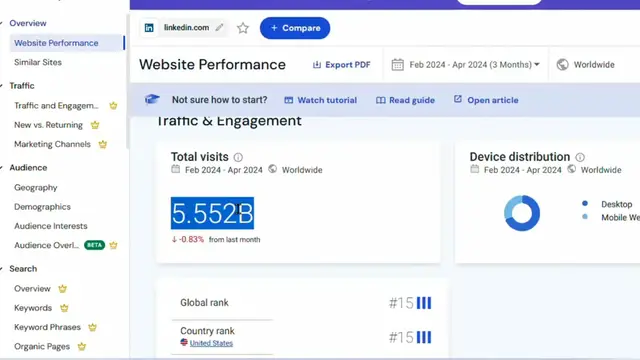Click the calendar icon in Device distribution card
This screenshot has width=640, height=360.
click(474, 169)
